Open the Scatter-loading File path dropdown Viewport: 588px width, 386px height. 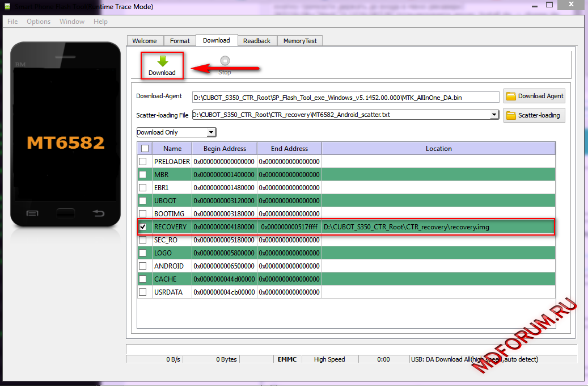point(494,115)
